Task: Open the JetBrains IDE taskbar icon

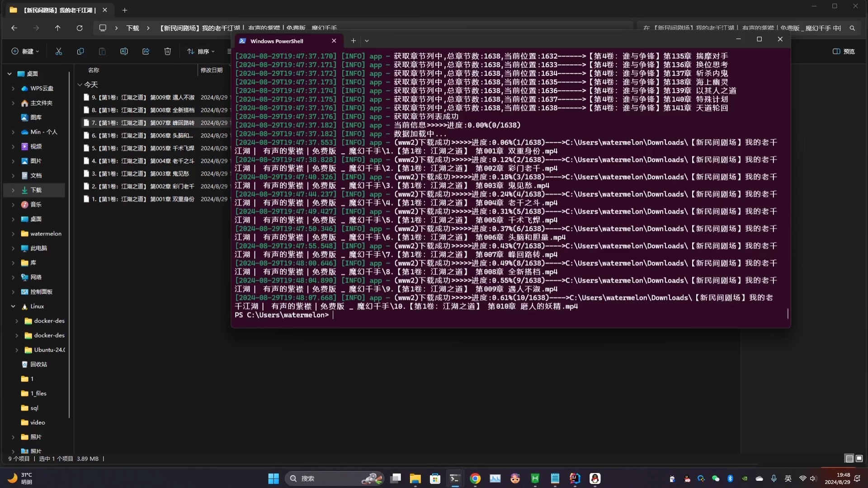Action: [575, 479]
